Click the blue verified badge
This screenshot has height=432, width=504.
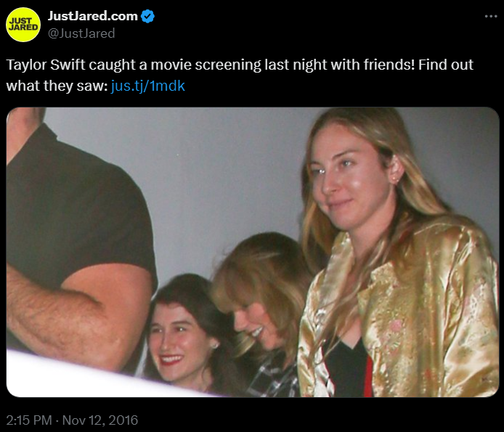point(148,17)
